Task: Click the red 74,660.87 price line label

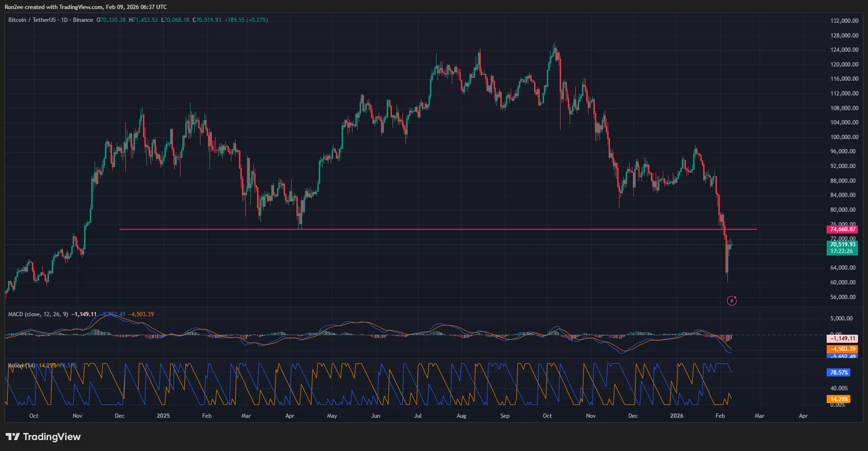Action: click(x=842, y=229)
